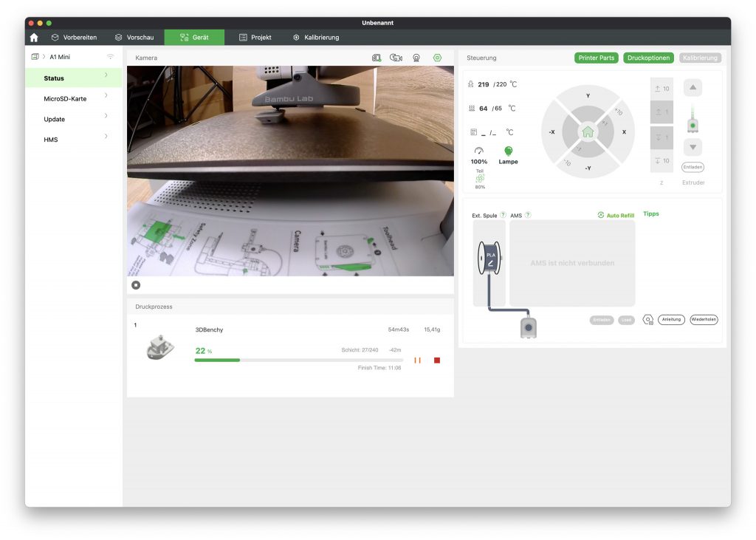Stop the camera stream playback
Image resolution: width=756 pixels, height=540 pixels.
click(136, 285)
